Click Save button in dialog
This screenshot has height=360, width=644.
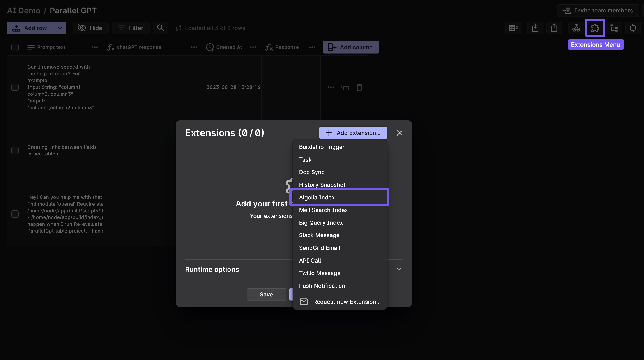266,294
